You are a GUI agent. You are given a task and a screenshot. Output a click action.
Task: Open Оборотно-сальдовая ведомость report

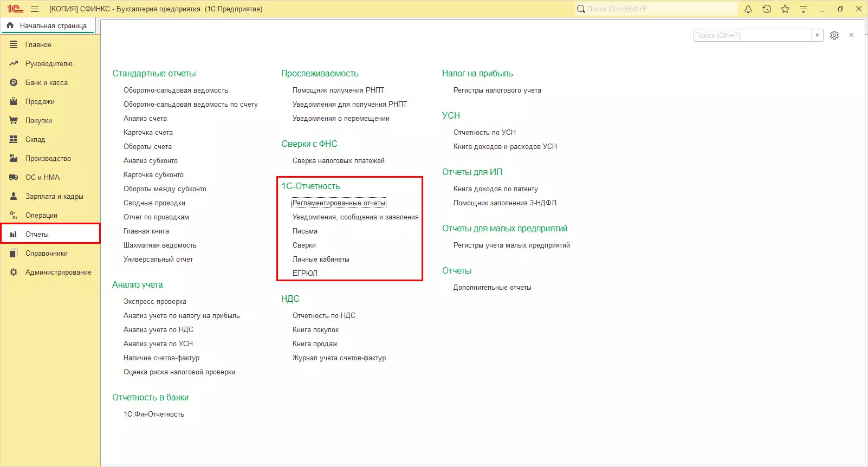[176, 90]
